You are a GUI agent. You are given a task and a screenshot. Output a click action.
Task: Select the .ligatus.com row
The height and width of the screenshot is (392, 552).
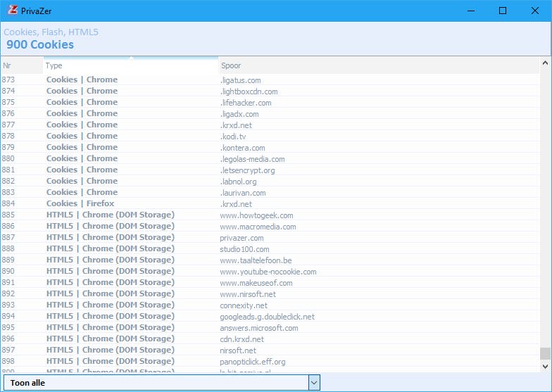pos(270,80)
